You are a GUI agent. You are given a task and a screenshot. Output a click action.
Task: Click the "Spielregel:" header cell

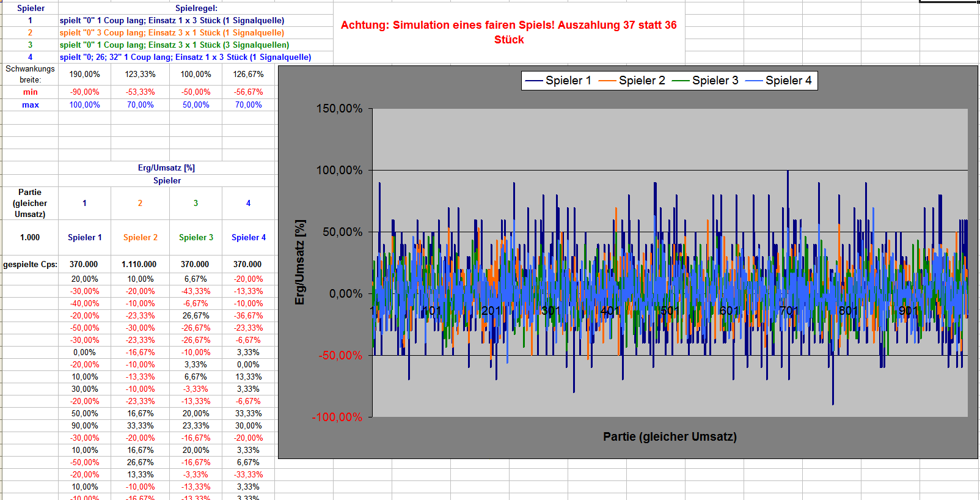196,8
